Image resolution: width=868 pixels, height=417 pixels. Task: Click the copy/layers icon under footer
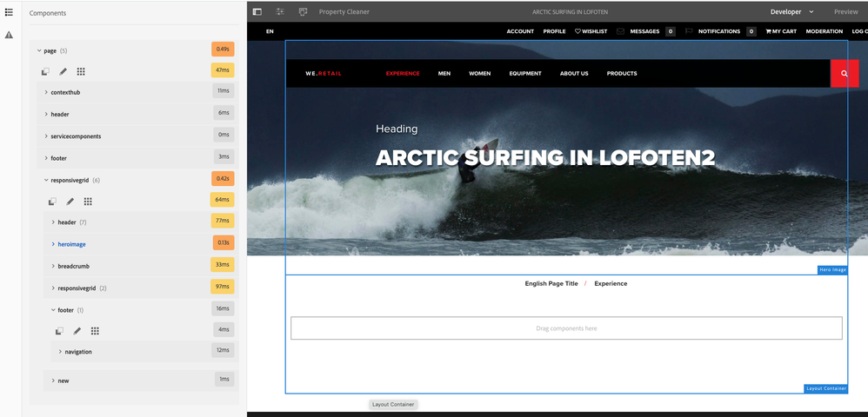coord(59,331)
